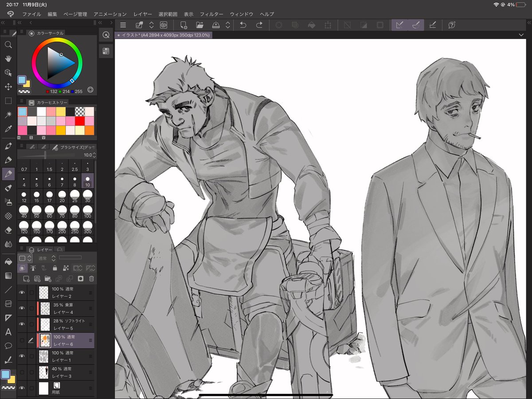Select the Blend droplet tool

[8, 244]
